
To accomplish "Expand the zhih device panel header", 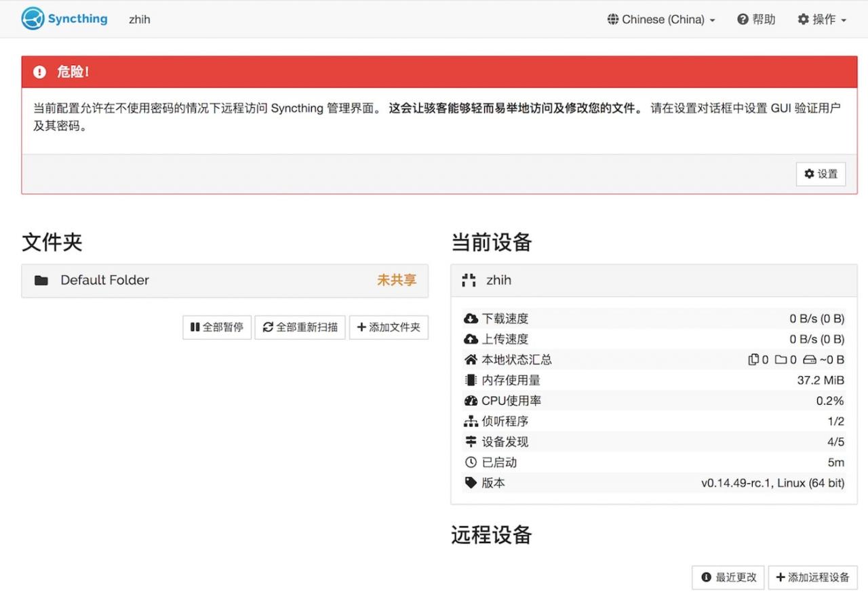I will click(x=654, y=280).
